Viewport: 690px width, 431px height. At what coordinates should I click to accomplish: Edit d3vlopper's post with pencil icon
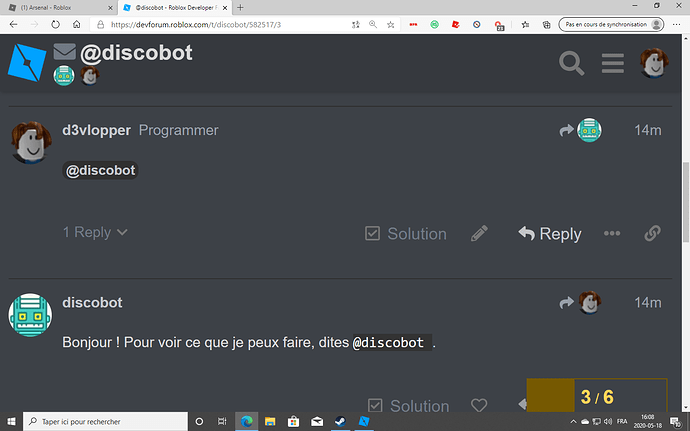pos(479,233)
